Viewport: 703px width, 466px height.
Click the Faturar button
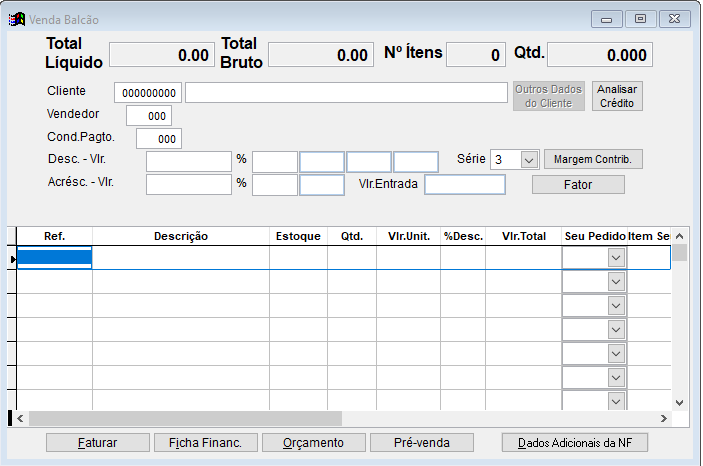[98, 443]
